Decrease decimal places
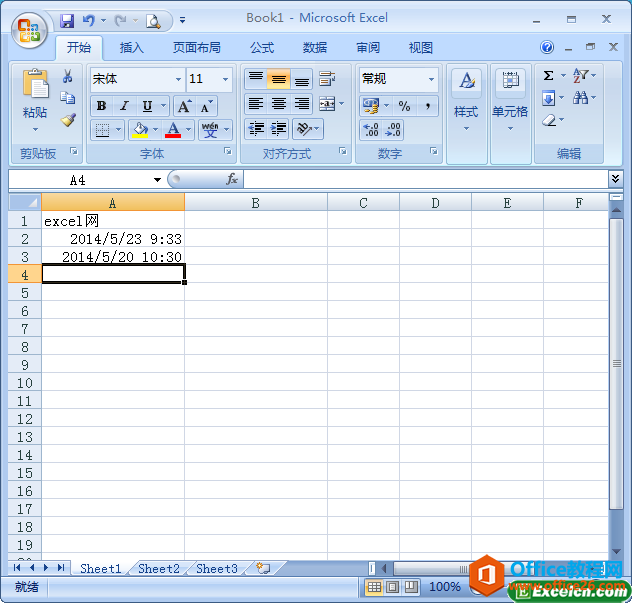632x603 pixels. [x=393, y=130]
